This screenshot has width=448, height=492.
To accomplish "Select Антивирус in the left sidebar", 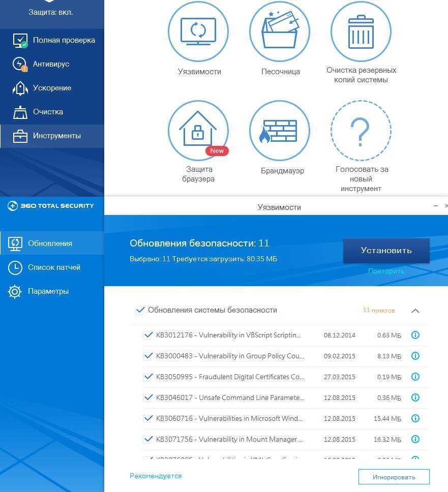I will 51,64.
